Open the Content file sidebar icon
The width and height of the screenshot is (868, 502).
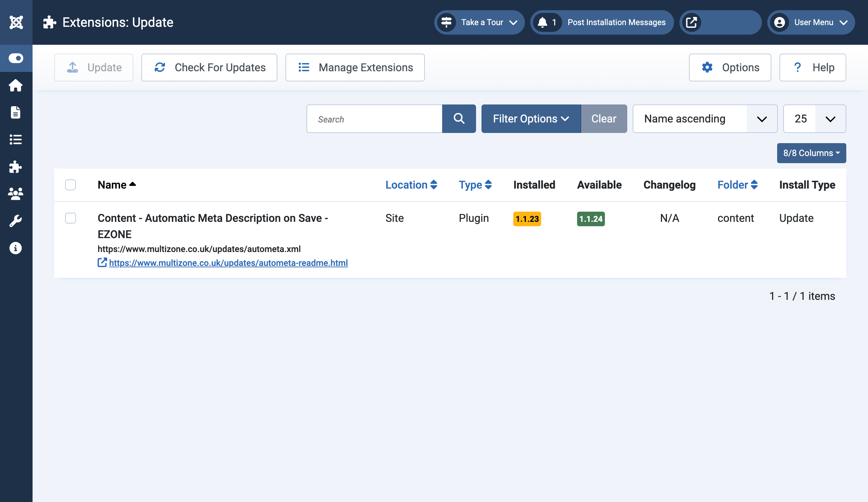coord(16,112)
